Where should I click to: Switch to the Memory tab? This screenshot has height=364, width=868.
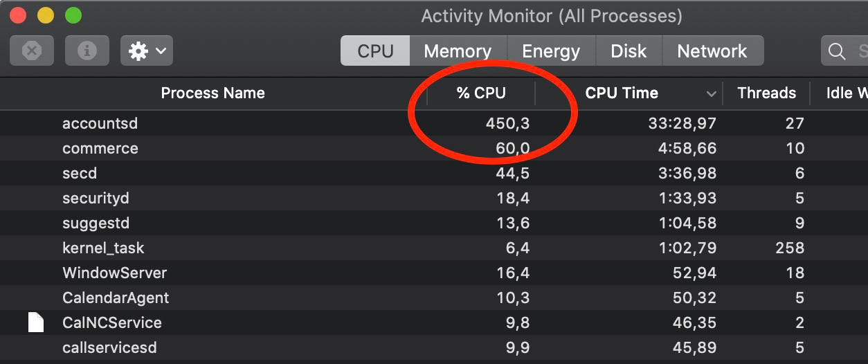(458, 51)
